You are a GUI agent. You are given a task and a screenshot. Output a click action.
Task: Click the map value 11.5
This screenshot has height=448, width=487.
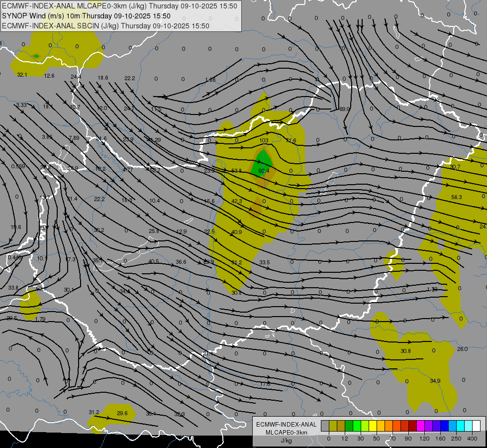pos(156,109)
